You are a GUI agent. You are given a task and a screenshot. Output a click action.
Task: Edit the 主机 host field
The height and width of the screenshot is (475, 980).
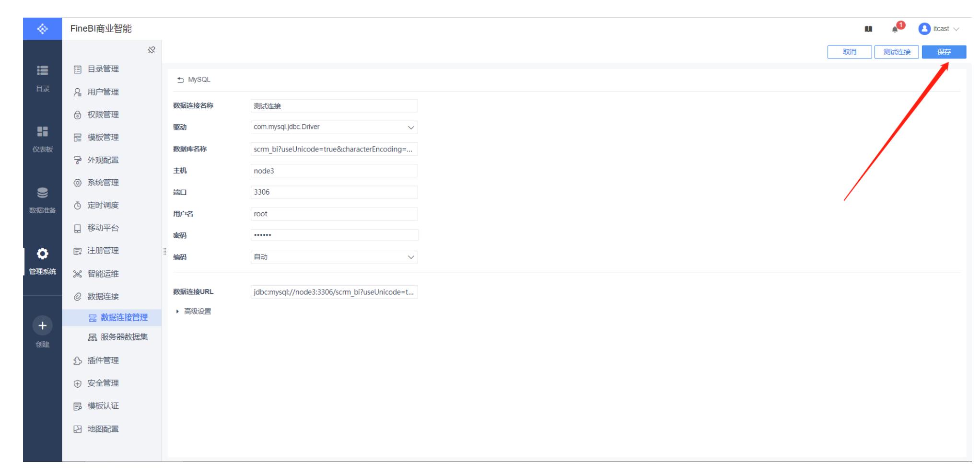pyautogui.click(x=334, y=171)
